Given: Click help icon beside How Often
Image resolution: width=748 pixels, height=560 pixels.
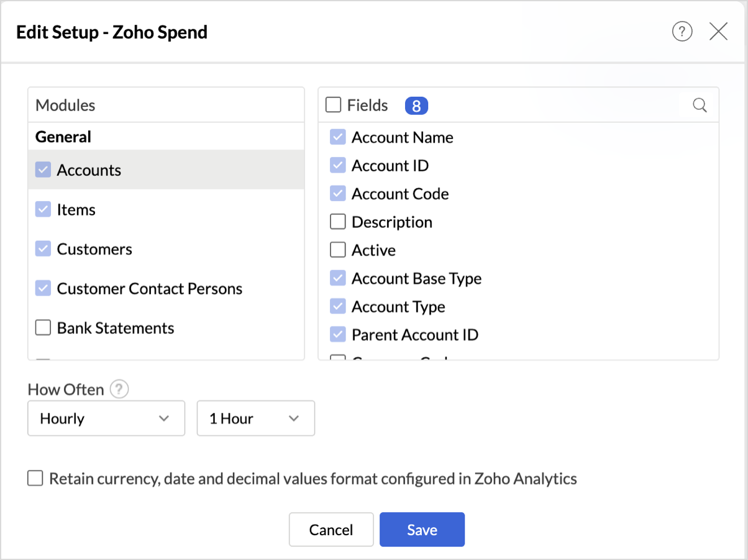Looking at the screenshot, I should (119, 389).
